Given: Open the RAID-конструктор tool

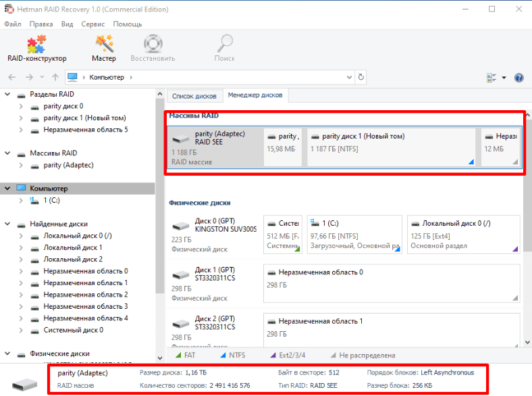Looking at the screenshot, I should coord(36,48).
